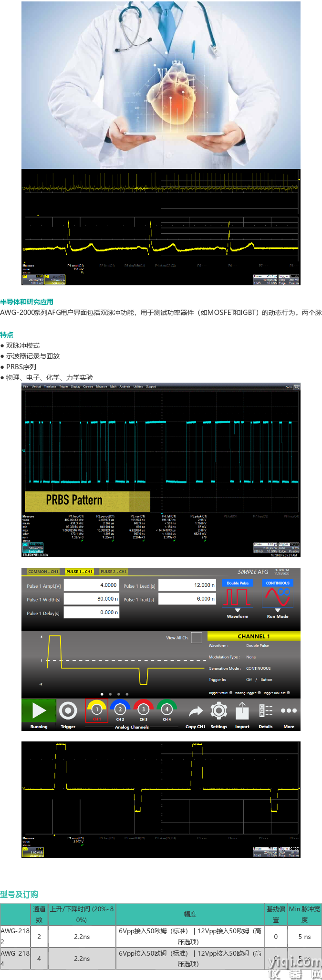Click the 型号及订购 heading
This screenshot has height=980, width=322.
coord(19,894)
